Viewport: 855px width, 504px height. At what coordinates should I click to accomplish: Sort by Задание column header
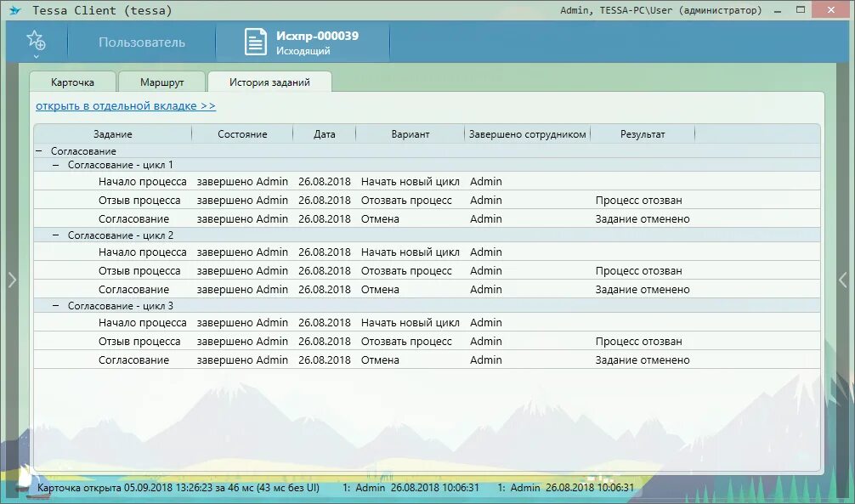click(113, 134)
